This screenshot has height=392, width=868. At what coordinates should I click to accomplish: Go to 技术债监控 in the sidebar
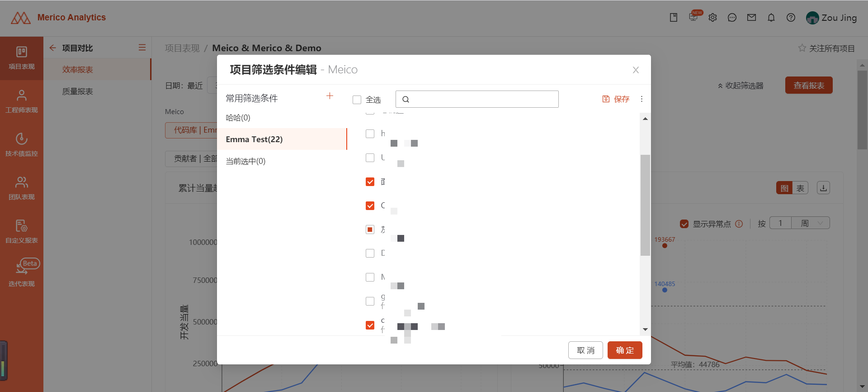(22, 145)
